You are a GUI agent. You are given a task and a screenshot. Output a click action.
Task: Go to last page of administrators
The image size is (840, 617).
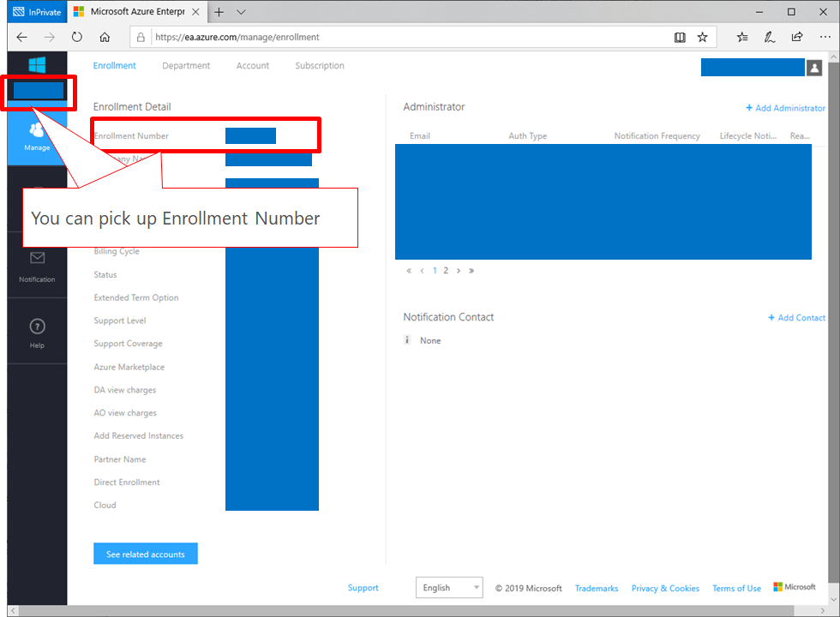(x=471, y=271)
